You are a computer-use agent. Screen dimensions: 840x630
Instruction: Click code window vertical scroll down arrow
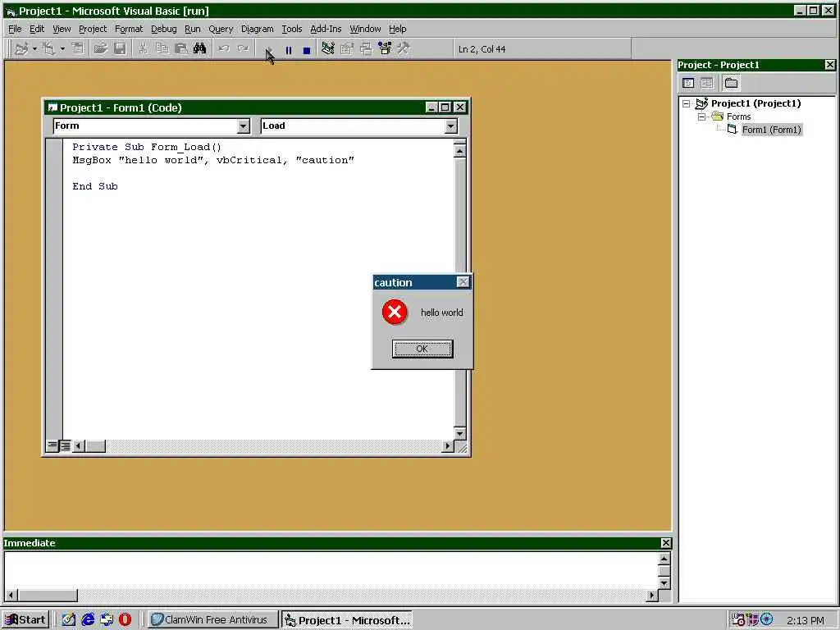point(459,433)
